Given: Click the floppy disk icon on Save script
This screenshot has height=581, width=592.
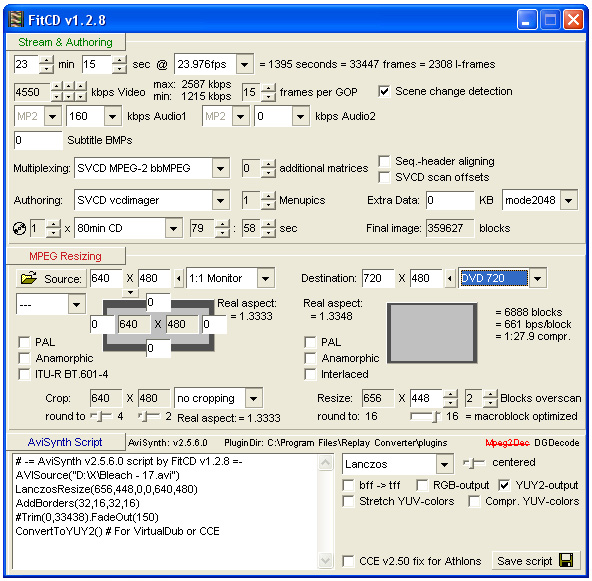Looking at the screenshot, I should coord(566,560).
